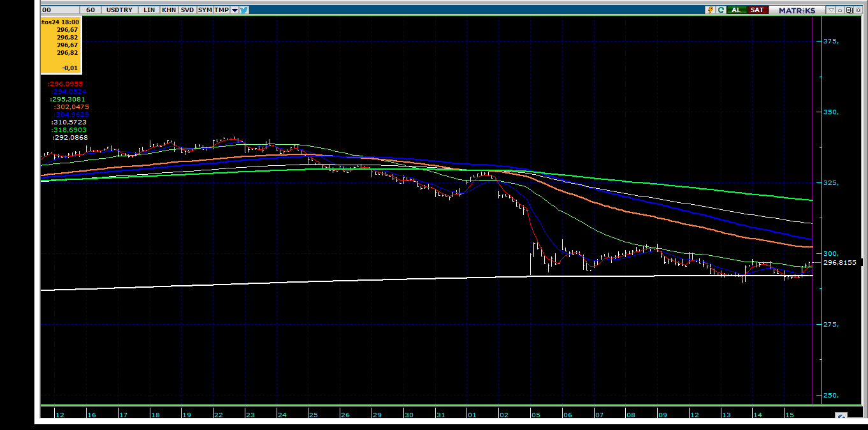This screenshot has height=430, width=868.
Task: Click date label 12 at axis start
Action: click(x=60, y=415)
